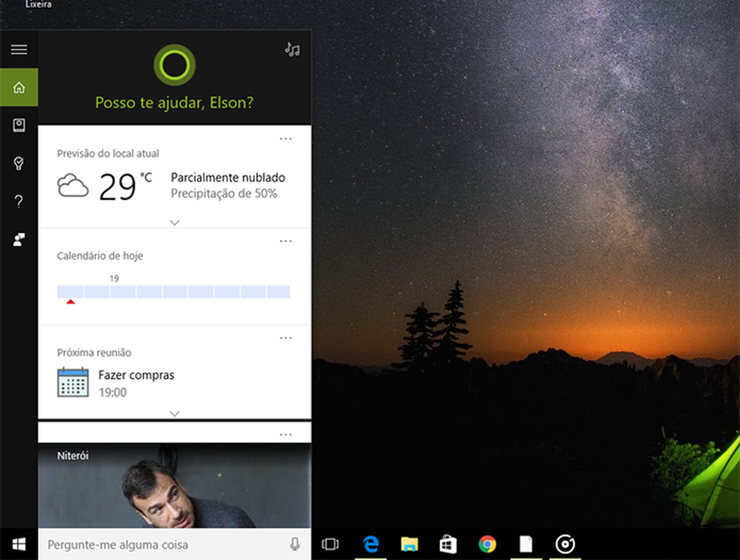Expand the weather forecast card chevron
Image resolution: width=740 pixels, height=560 pixels.
pos(174,222)
